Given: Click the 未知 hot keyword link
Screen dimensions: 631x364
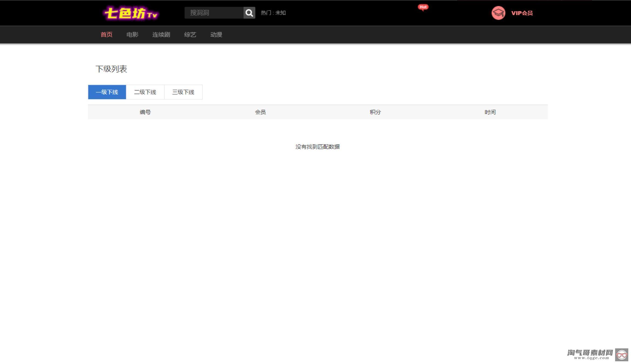Looking at the screenshot, I should coord(281,13).
